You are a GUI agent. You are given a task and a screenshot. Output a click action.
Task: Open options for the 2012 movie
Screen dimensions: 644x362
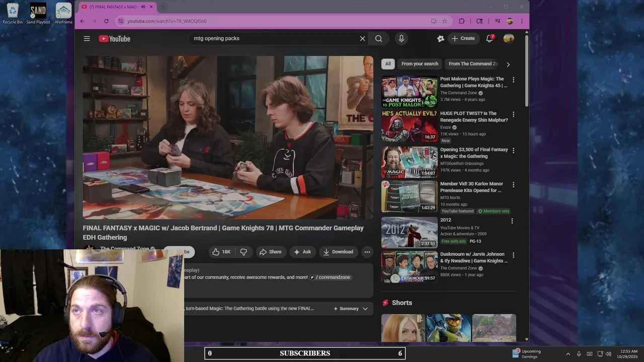pos(512,221)
